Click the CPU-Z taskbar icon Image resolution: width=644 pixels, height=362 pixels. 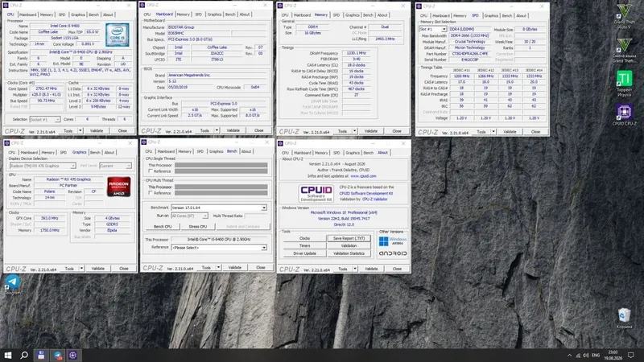(x=73, y=355)
